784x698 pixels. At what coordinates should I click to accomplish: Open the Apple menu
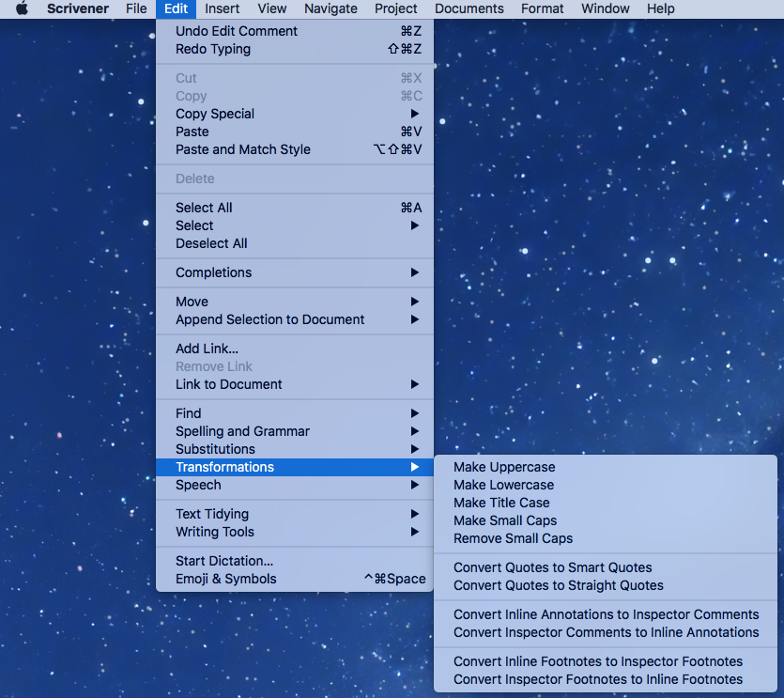tap(22, 8)
